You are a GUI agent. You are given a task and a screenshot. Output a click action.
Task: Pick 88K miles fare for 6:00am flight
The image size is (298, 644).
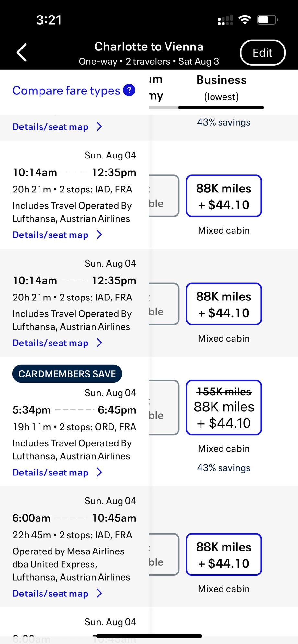click(224, 554)
